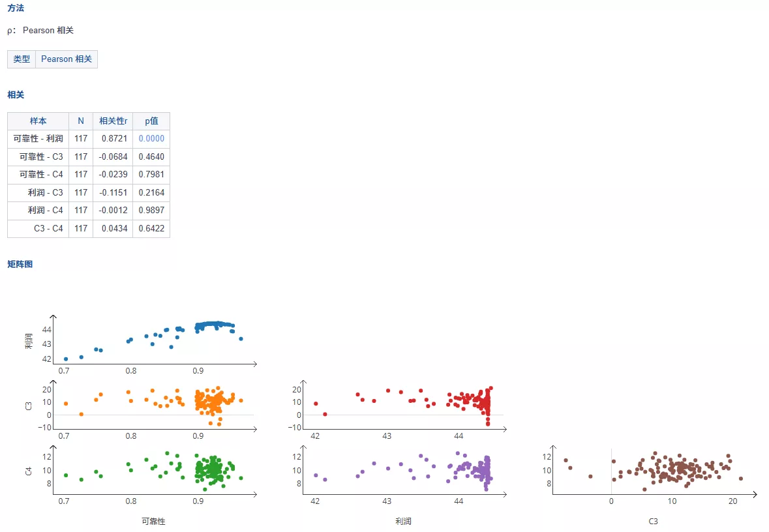Select the 样本 column header
The height and width of the screenshot is (532, 769).
point(38,121)
